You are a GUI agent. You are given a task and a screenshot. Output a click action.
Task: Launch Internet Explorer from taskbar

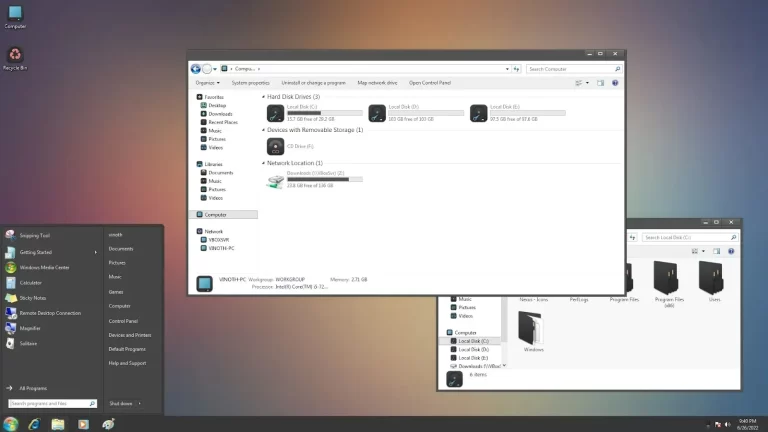pyautogui.click(x=34, y=424)
